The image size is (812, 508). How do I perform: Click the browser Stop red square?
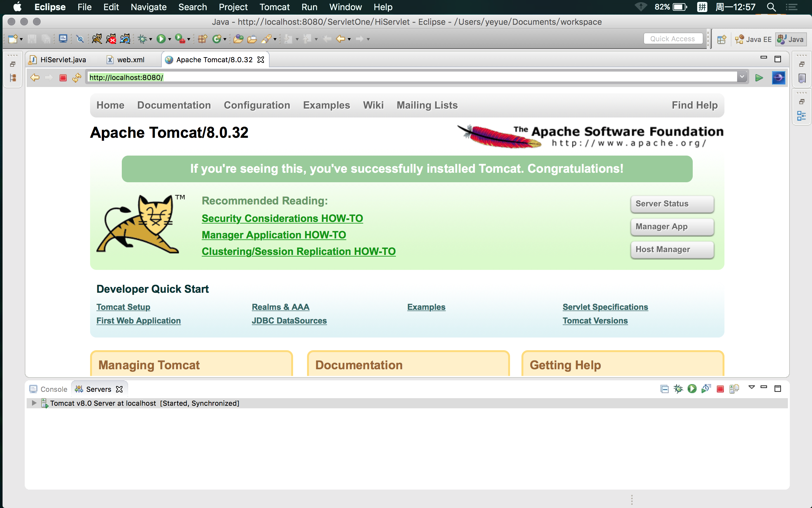click(x=63, y=77)
